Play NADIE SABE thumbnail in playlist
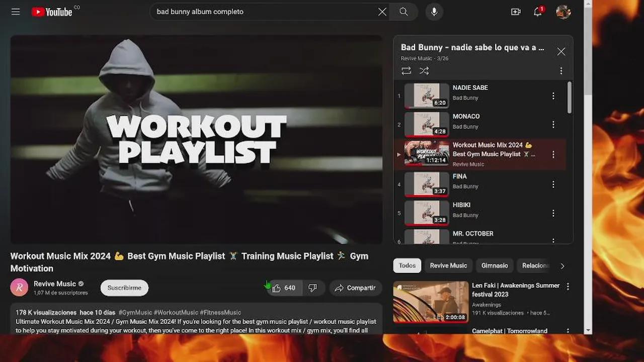 click(x=427, y=96)
